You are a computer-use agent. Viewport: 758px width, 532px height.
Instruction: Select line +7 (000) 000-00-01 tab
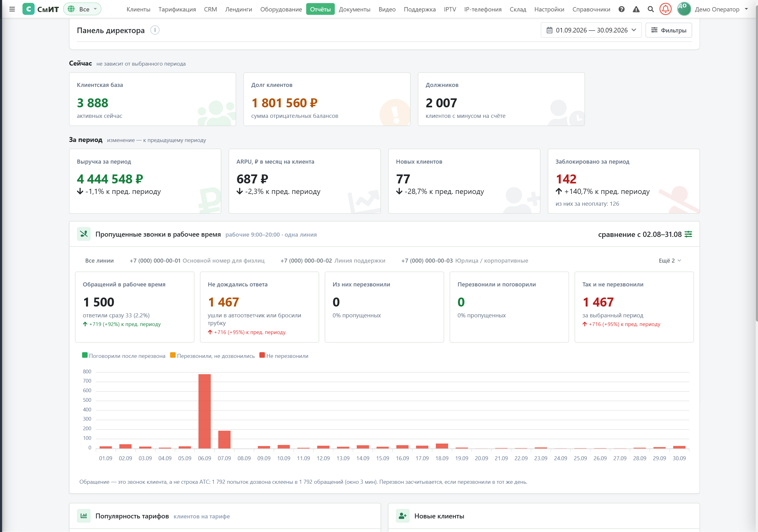197,260
